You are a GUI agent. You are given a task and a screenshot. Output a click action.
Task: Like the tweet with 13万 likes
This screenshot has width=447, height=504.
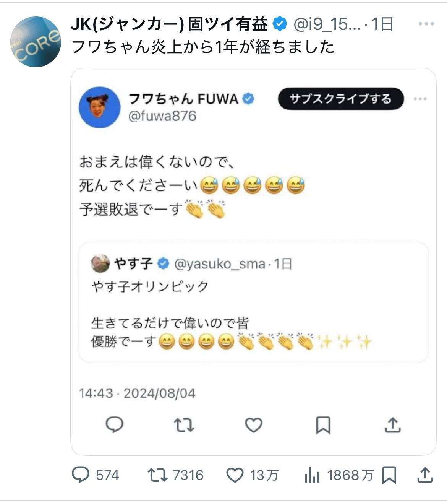pyautogui.click(x=235, y=475)
